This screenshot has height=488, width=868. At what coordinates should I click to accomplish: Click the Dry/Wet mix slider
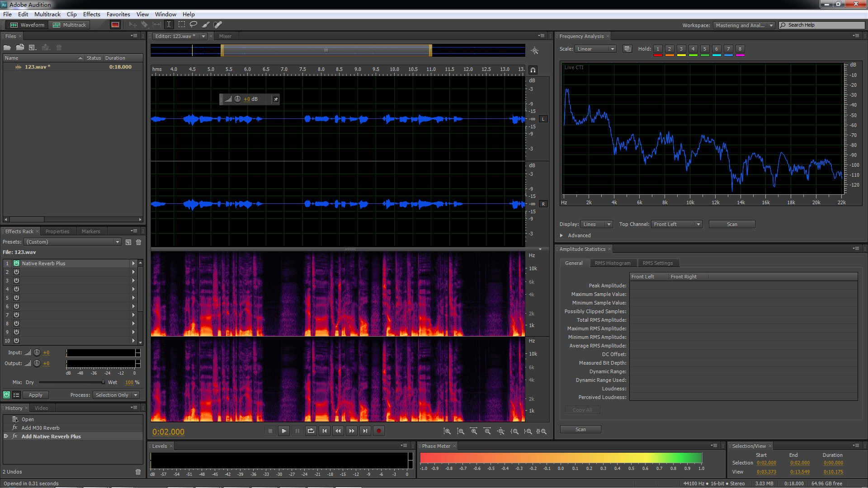click(71, 382)
